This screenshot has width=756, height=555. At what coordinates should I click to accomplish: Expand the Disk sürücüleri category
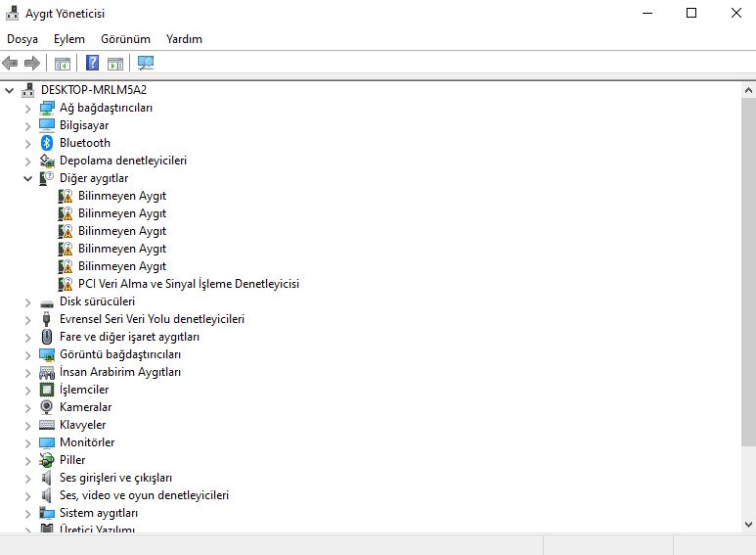pyautogui.click(x=28, y=302)
